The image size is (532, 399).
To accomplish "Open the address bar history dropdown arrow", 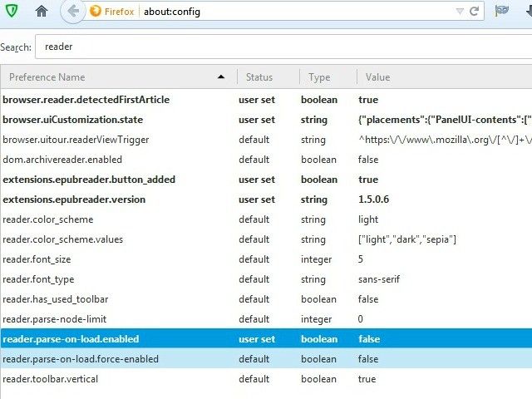I will pos(460,12).
